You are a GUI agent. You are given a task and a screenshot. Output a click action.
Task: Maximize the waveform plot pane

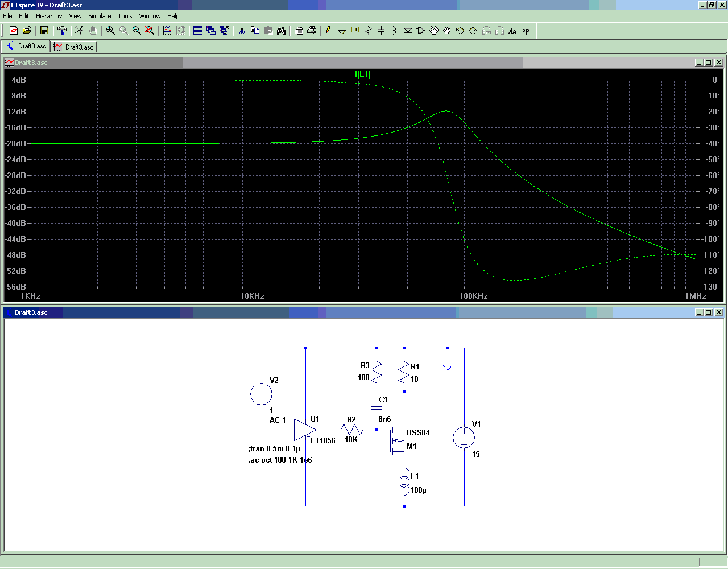click(709, 63)
